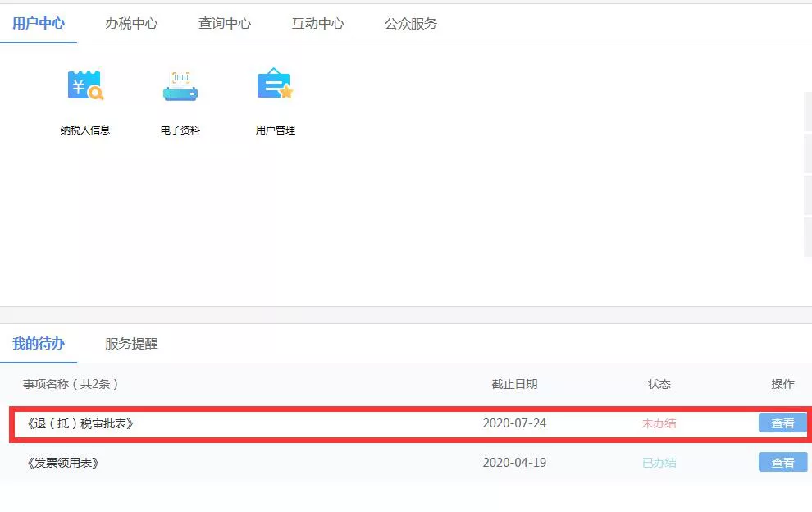Click the 纳税人信息 label text
This screenshot has height=512, width=812.
pyautogui.click(x=85, y=130)
